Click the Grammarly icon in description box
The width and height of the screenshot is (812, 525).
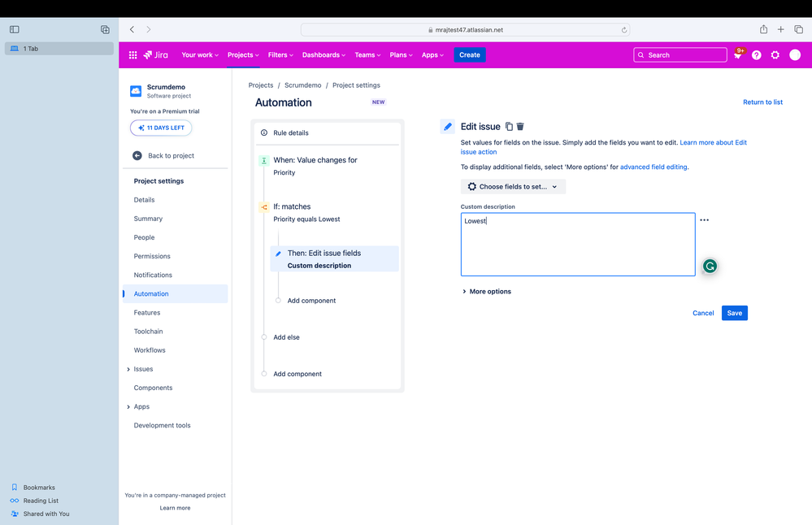[710, 266]
